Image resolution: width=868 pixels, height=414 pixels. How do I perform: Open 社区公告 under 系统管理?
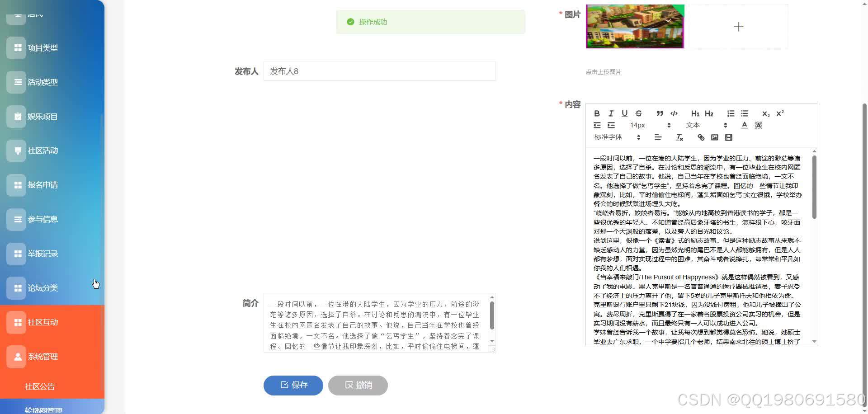39,386
